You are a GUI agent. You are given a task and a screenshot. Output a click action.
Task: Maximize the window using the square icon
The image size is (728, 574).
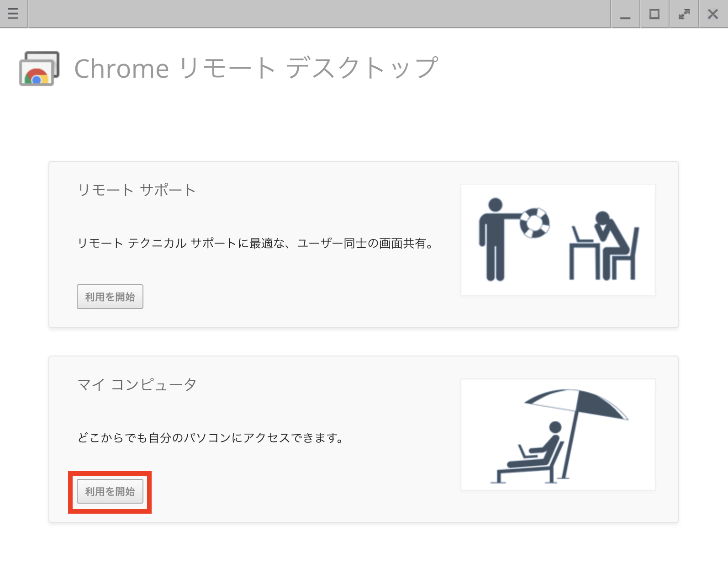click(x=654, y=14)
